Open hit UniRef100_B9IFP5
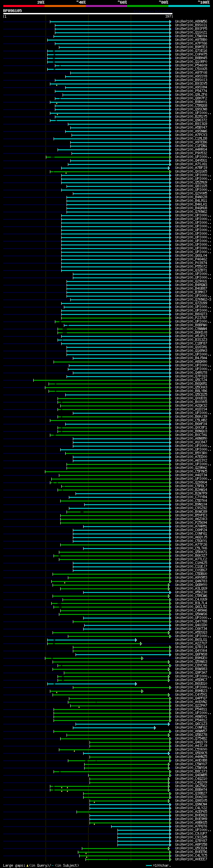Screen dimensions: 213x868 [x=191, y=29]
